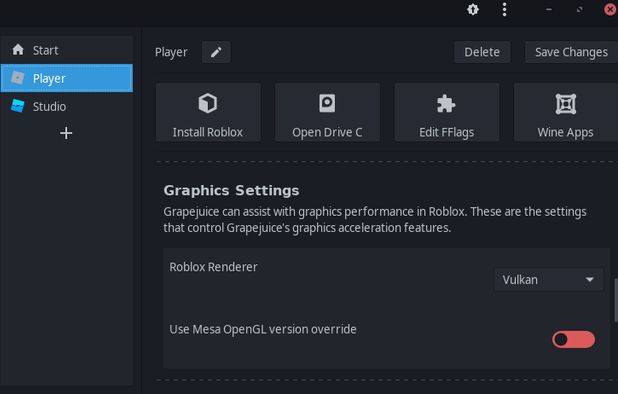Click the home icon beside Start
The height and width of the screenshot is (394, 618).
(18, 50)
